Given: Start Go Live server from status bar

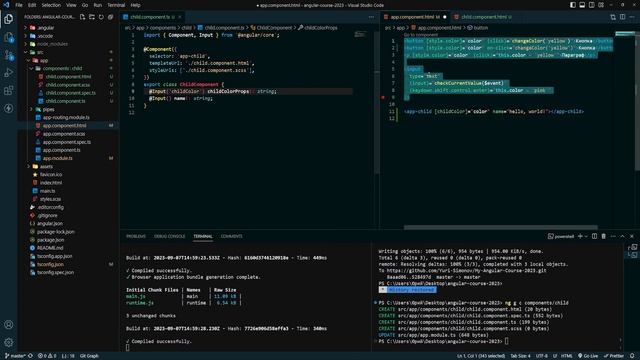Looking at the screenshot, I should tap(588, 356).
